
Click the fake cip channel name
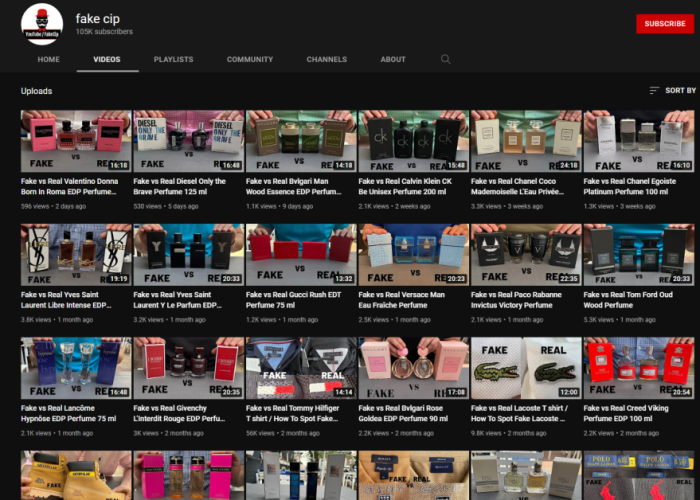pos(98,19)
